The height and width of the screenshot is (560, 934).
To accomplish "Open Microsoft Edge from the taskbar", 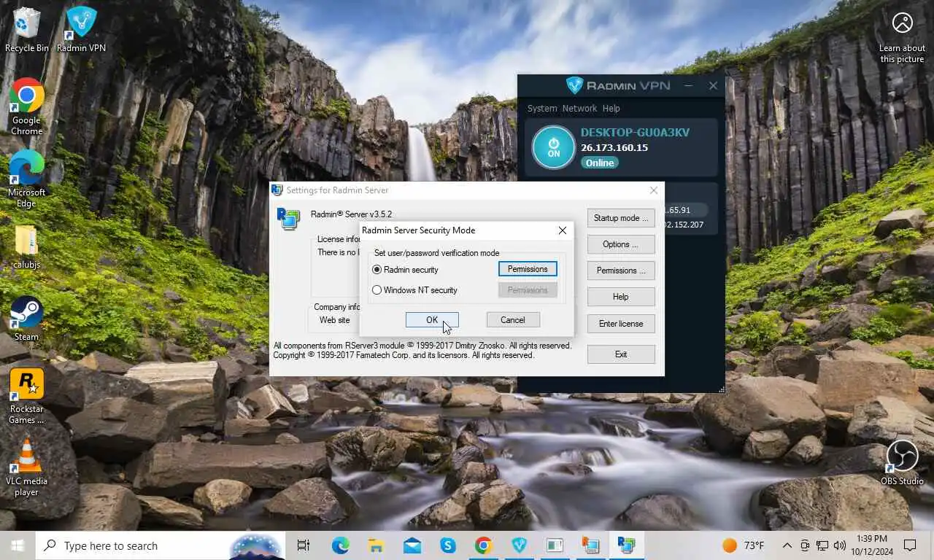I will point(340,545).
